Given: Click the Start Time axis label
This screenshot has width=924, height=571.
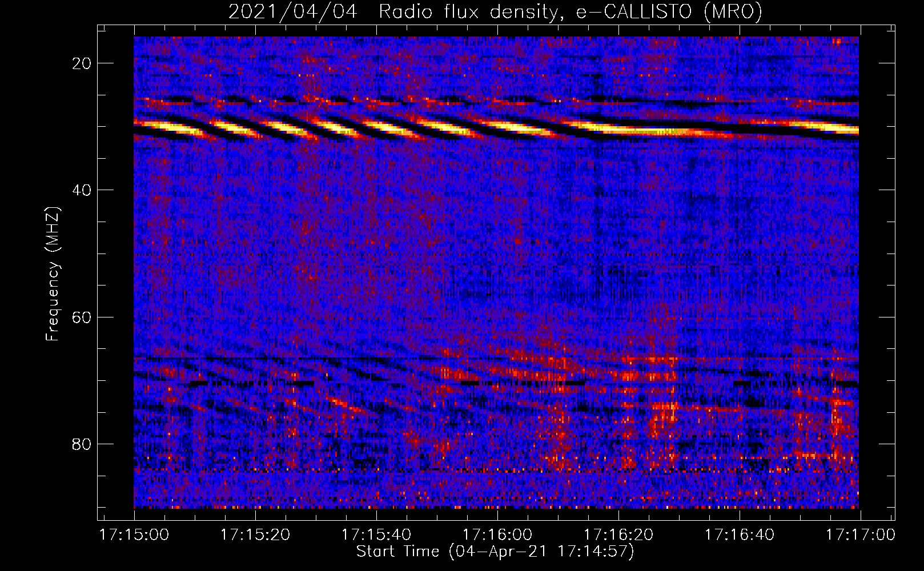Looking at the screenshot, I should point(495,552).
